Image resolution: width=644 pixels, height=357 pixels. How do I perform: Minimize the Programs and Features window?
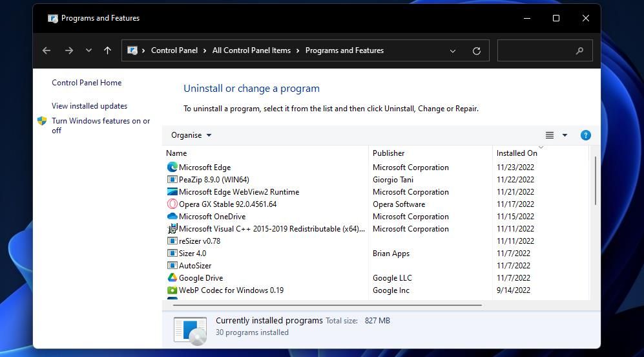point(527,18)
